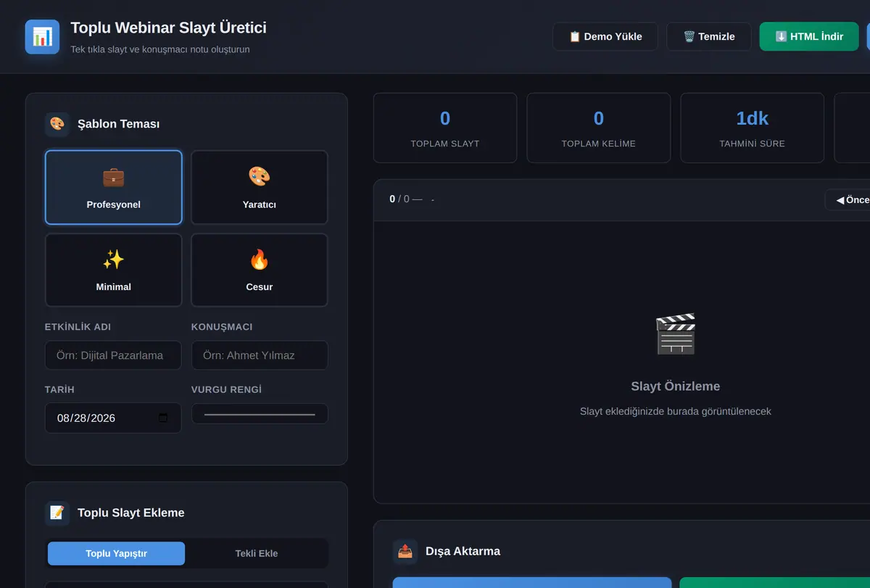870x588 pixels.
Task: Click the clapperboard icon in slide preview
Action: pyautogui.click(x=676, y=334)
